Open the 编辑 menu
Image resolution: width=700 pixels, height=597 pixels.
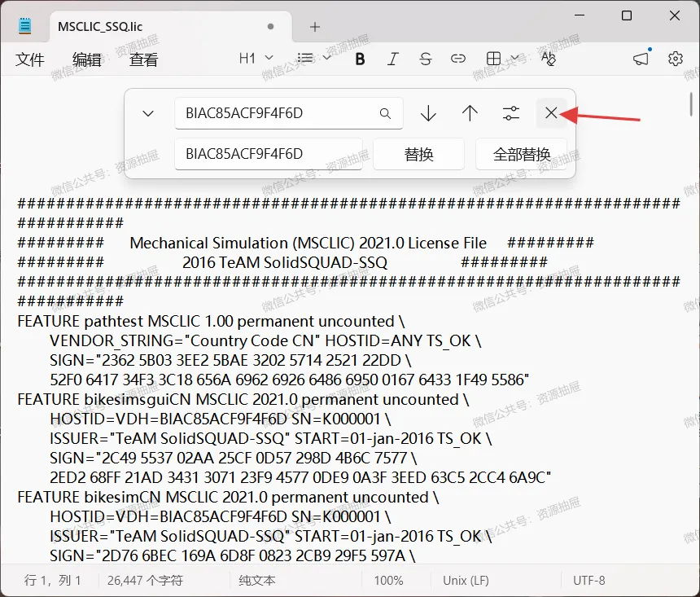pyautogui.click(x=87, y=59)
